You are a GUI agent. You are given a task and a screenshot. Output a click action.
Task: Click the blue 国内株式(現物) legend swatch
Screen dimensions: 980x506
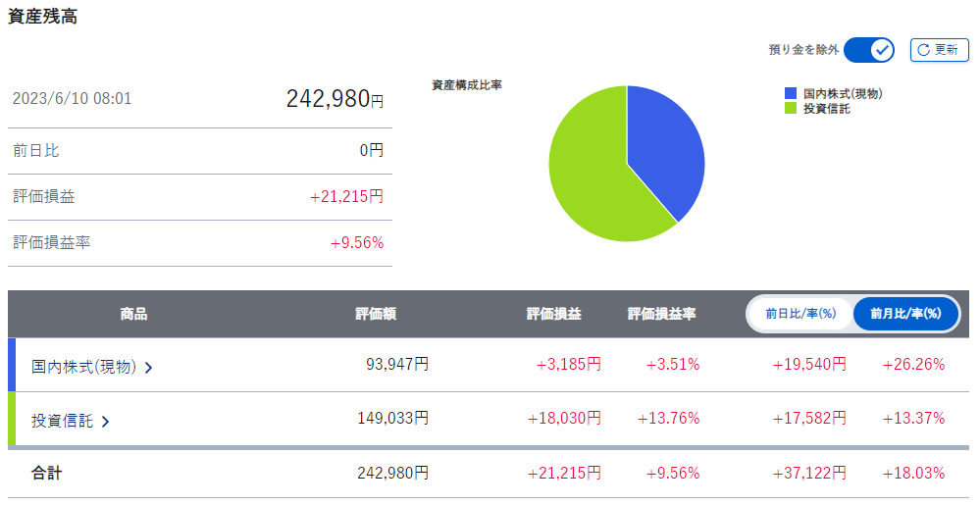pyautogui.click(x=791, y=93)
